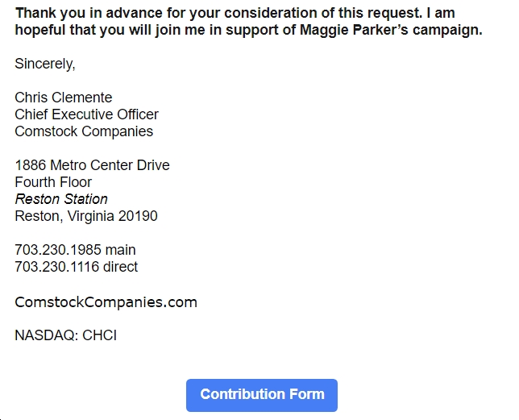Click the name Chris Clemente in signature

click(x=64, y=98)
